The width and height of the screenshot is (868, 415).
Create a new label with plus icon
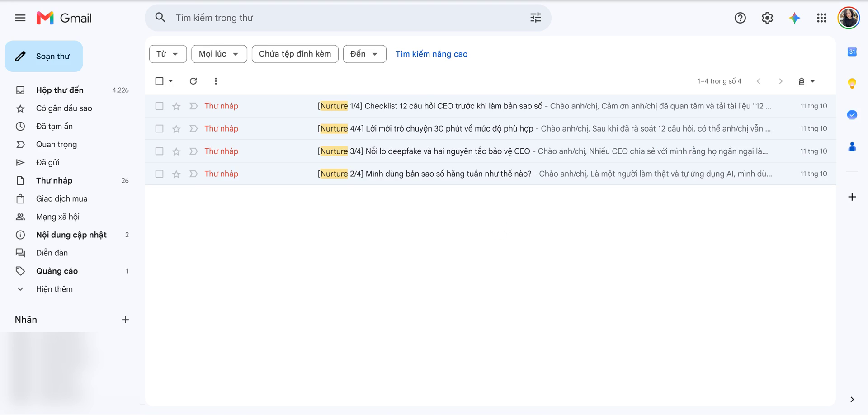coord(126,320)
